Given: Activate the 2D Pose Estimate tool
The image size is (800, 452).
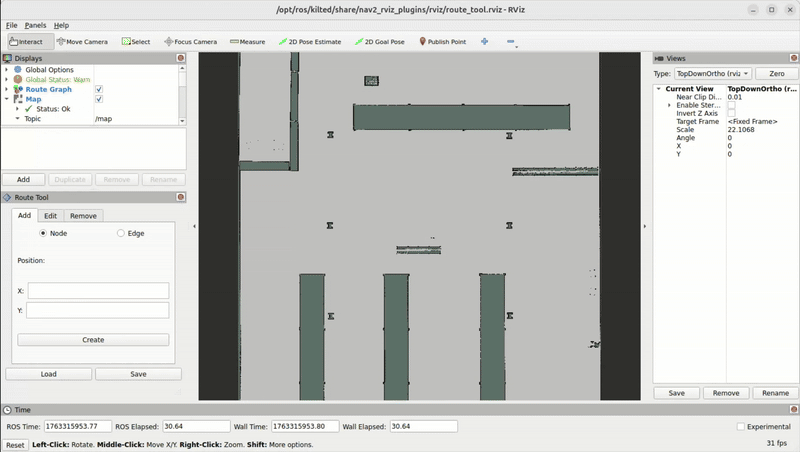Looking at the screenshot, I should [x=310, y=42].
